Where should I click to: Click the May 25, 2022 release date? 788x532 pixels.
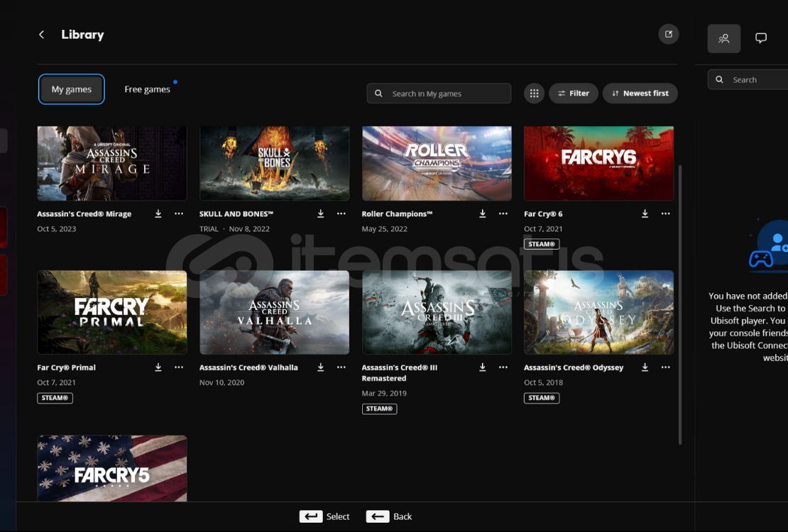(385, 229)
